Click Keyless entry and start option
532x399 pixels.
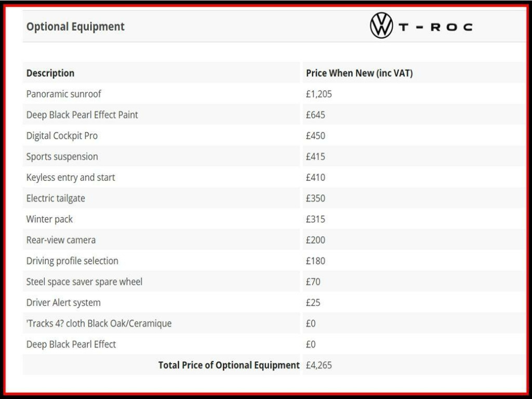pyautogui.click(x=71, y=177)
